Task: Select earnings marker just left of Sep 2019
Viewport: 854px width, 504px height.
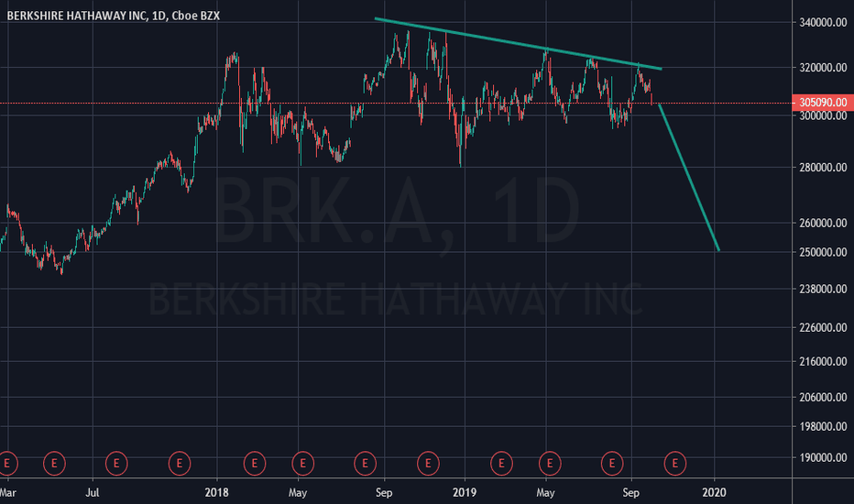Action: point(611,464)
